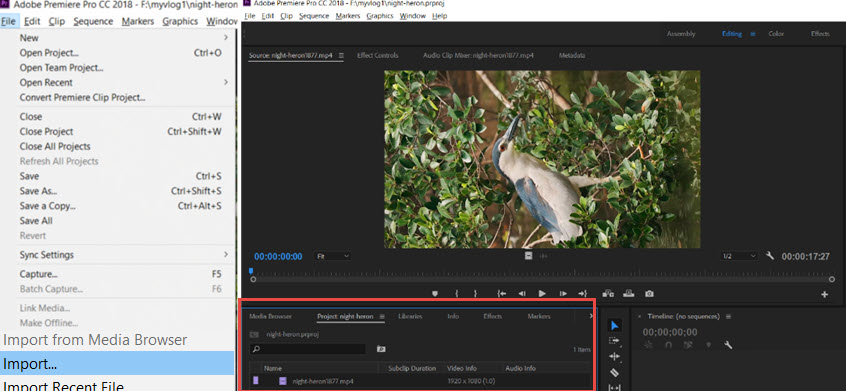Click Add Marker in Source monitor transport
Image resolution: width=846 pixels, height=391 pixels.
435,294
